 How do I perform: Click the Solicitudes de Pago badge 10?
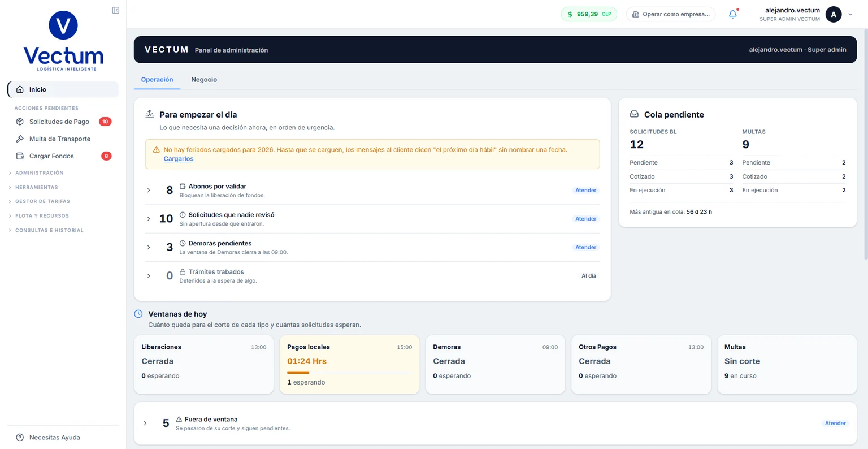[105, 122]
